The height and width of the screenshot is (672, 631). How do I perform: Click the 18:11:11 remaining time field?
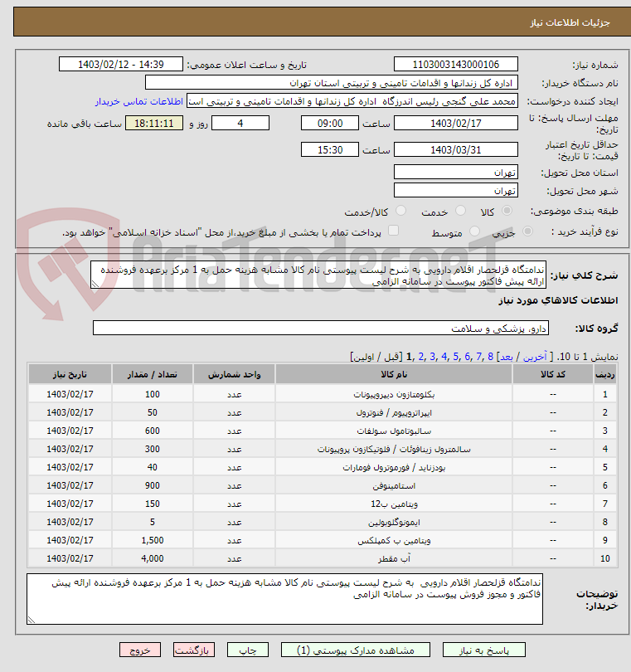(154, 124)
